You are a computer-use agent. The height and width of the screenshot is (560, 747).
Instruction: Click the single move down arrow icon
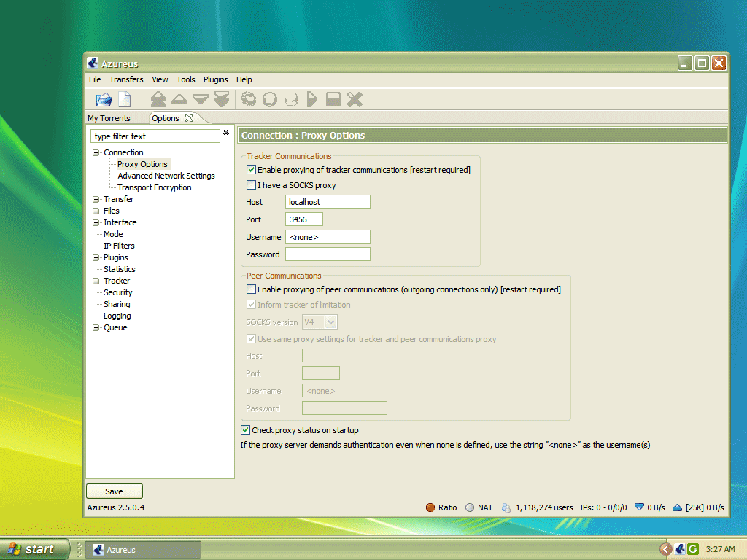click(201, 99)
